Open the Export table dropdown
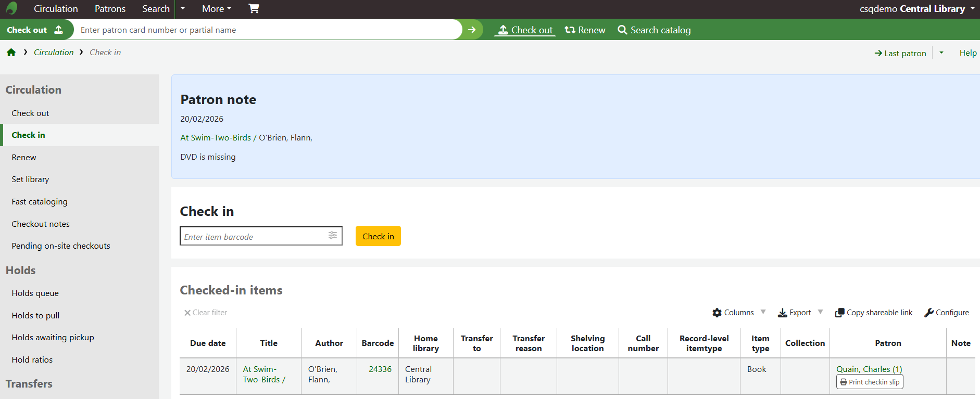This screenshot has height=399, width=980. point(800,313)
